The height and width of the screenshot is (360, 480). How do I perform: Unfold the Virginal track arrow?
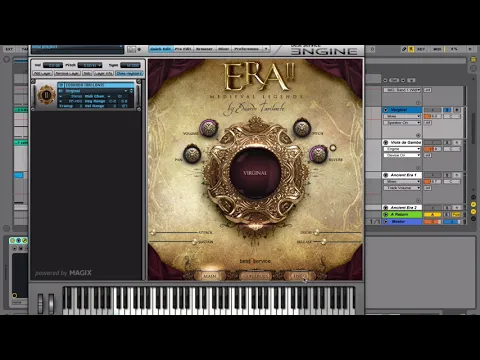click(386, 110)
